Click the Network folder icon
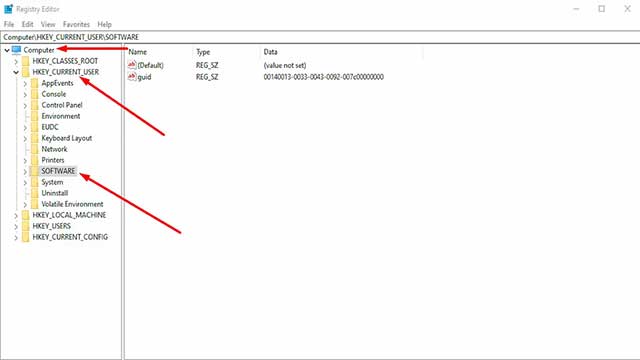Image resolution: width=640 pixels, height=360 pixels. point(35,149)
